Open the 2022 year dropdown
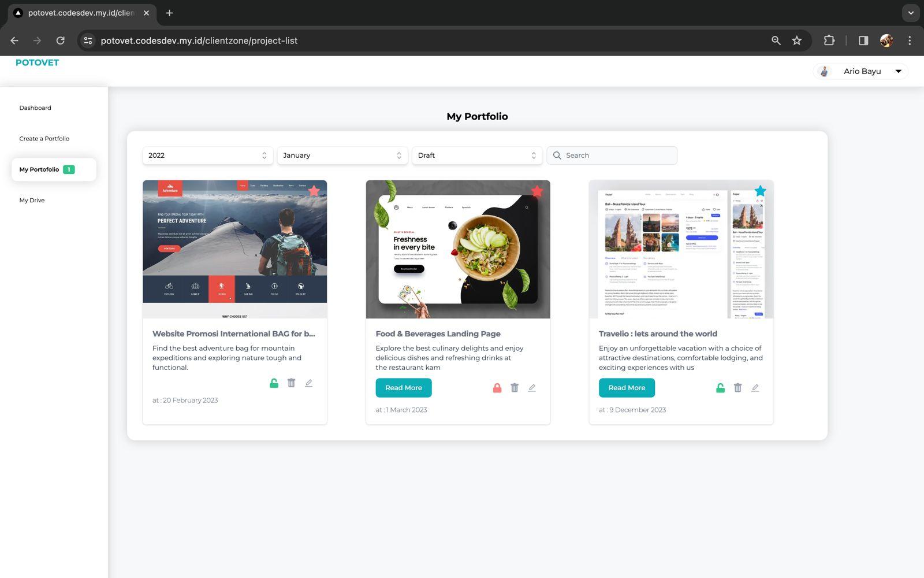924x578 pixels. click(207, 155)
